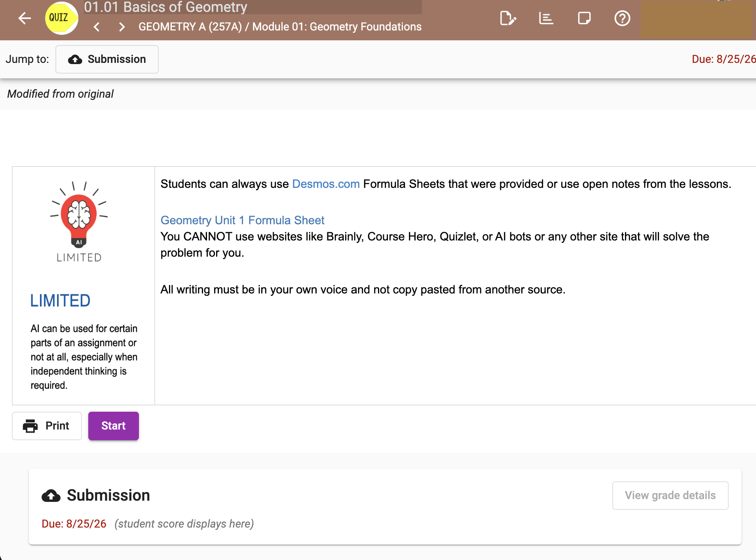This screenshot has height=560, width=756.
Task: Click the printer icon on Print button
Action: coord(30,426)
